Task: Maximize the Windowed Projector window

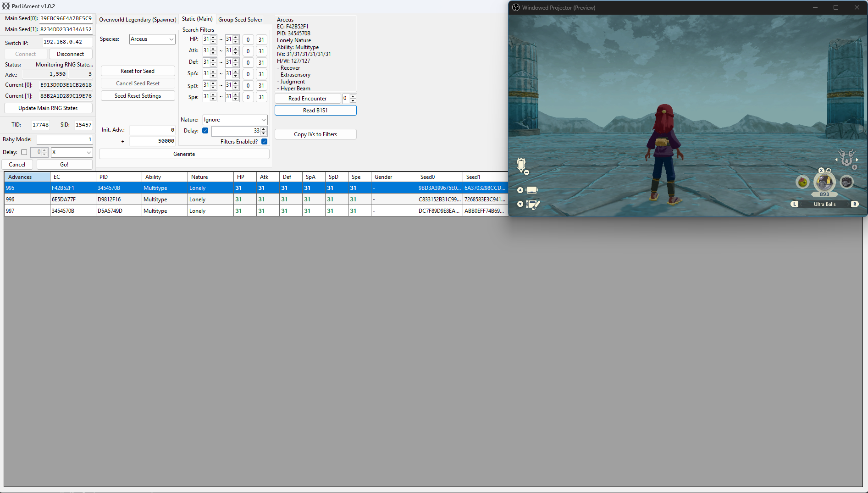Action: [x=836, y=7]
